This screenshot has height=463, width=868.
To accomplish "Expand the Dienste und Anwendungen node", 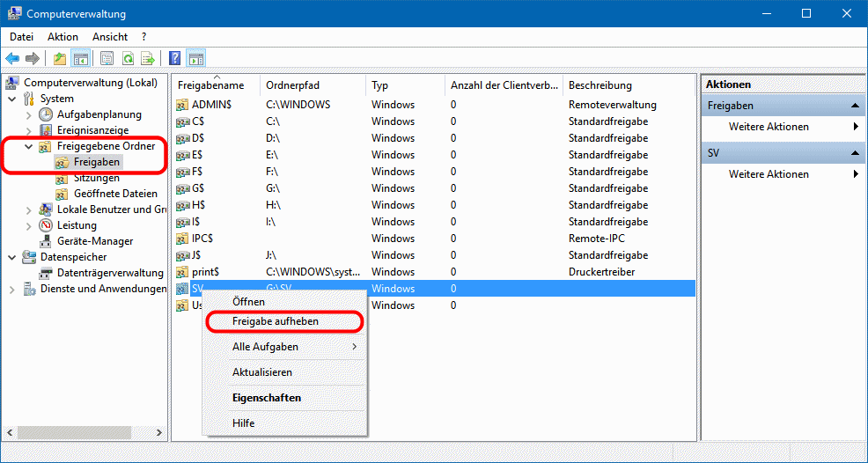I will 11,289.
